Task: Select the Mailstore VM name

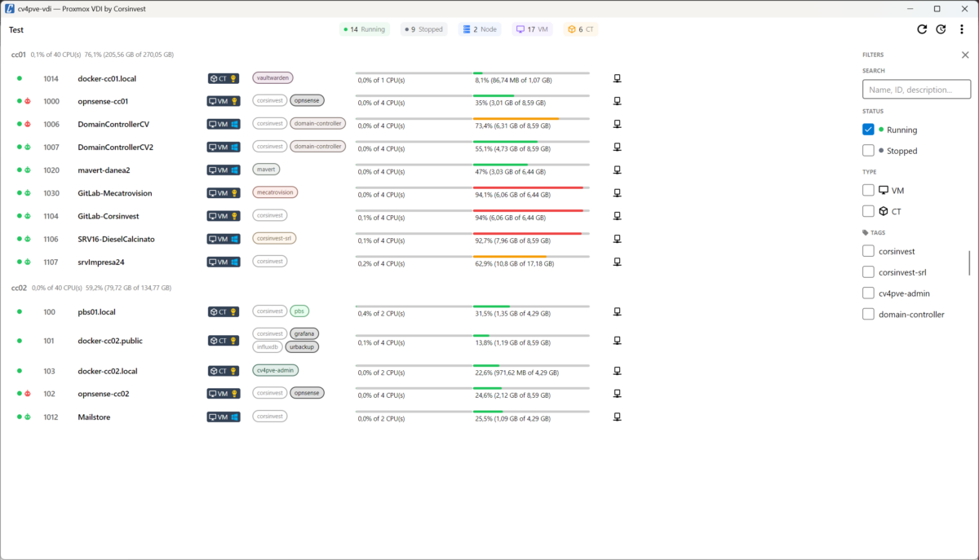Action: pos(94,417)
